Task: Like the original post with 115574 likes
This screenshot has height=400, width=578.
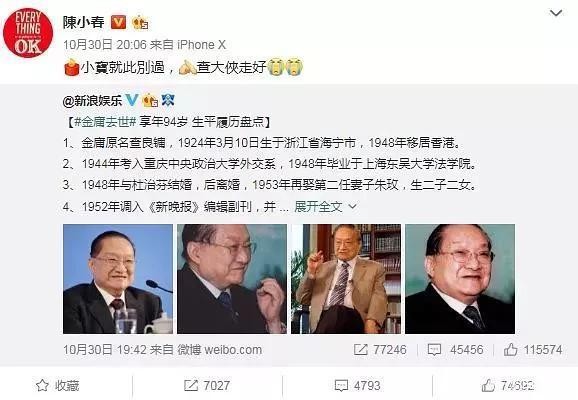Action: pos(533,349)
